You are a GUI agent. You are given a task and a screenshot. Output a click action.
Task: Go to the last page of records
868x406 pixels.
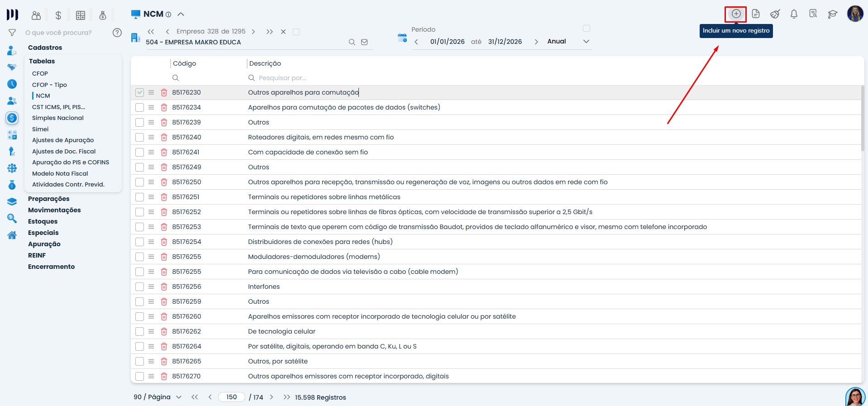(286, 397)
